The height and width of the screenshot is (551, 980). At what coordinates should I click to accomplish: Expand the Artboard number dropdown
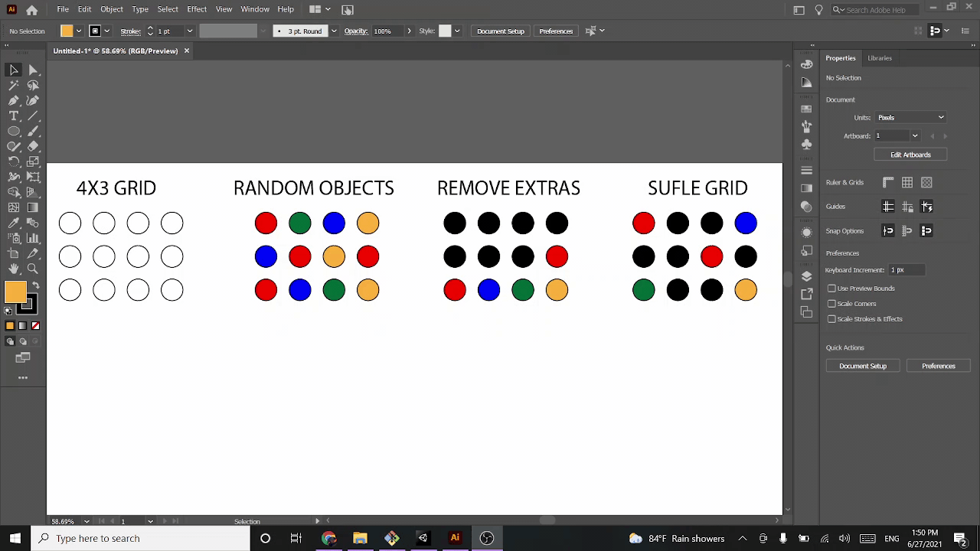point(914,136)
